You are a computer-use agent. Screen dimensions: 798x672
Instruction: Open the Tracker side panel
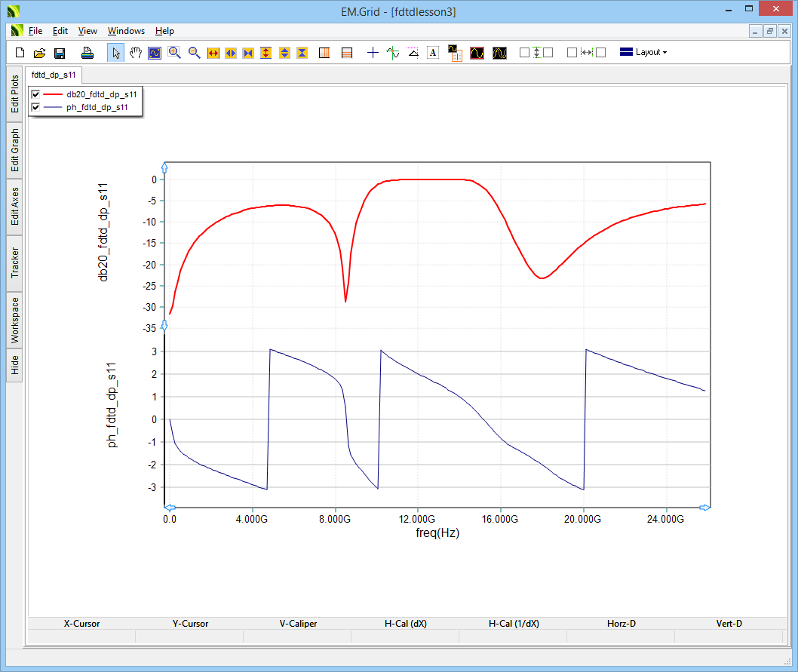[14, 262]
